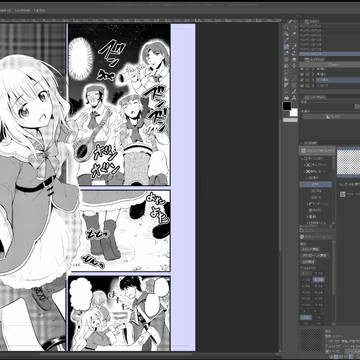Toggle eye icon of the topmost eye-marked layer
Viewport: 360px width, 360px height.
click(301, 70)
